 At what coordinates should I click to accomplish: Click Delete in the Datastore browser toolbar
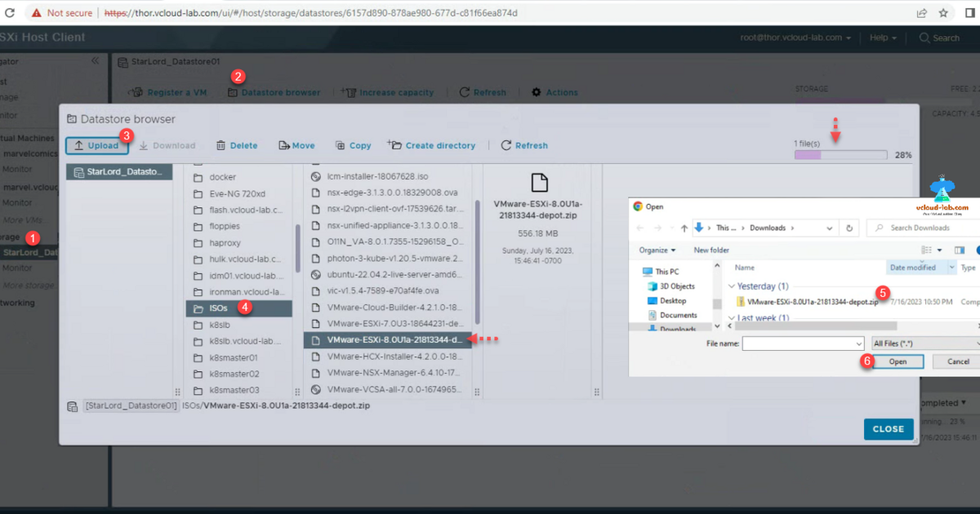[237, 145]
